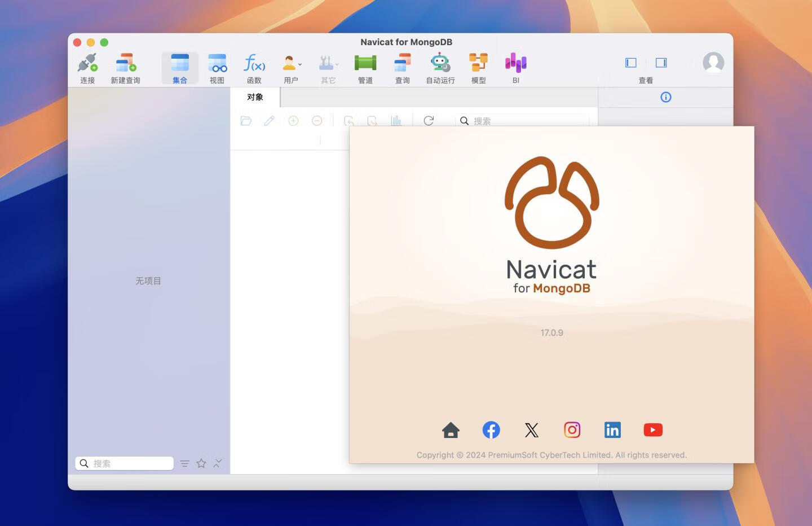Click the sidebar favorites star icon

tap(201, 463)
